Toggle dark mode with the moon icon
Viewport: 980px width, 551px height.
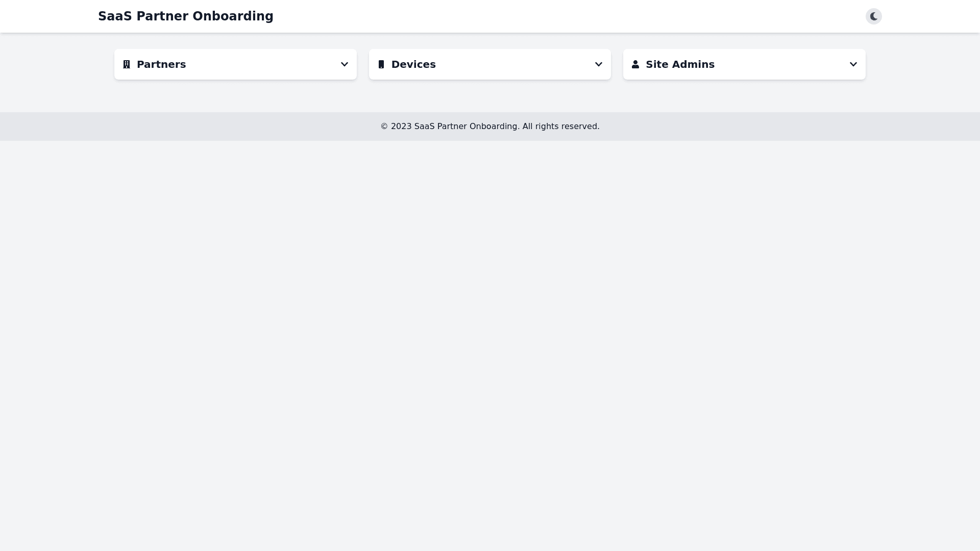coord(874,16)
